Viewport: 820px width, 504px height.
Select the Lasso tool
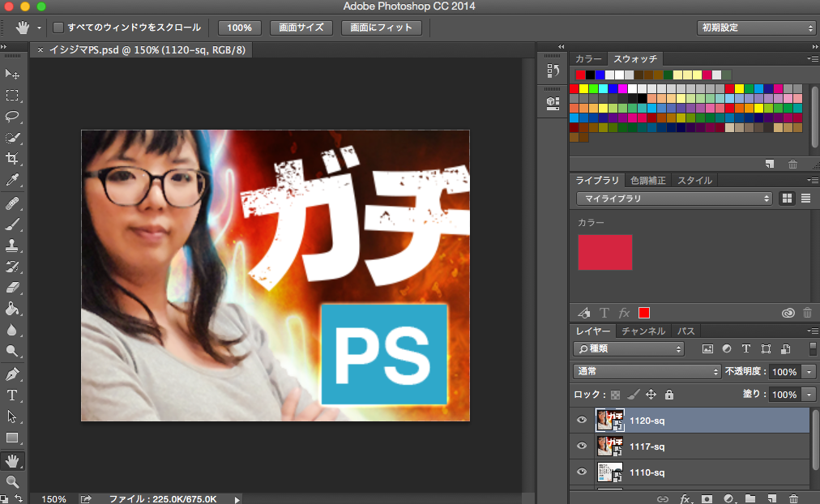tap(13, 116)
